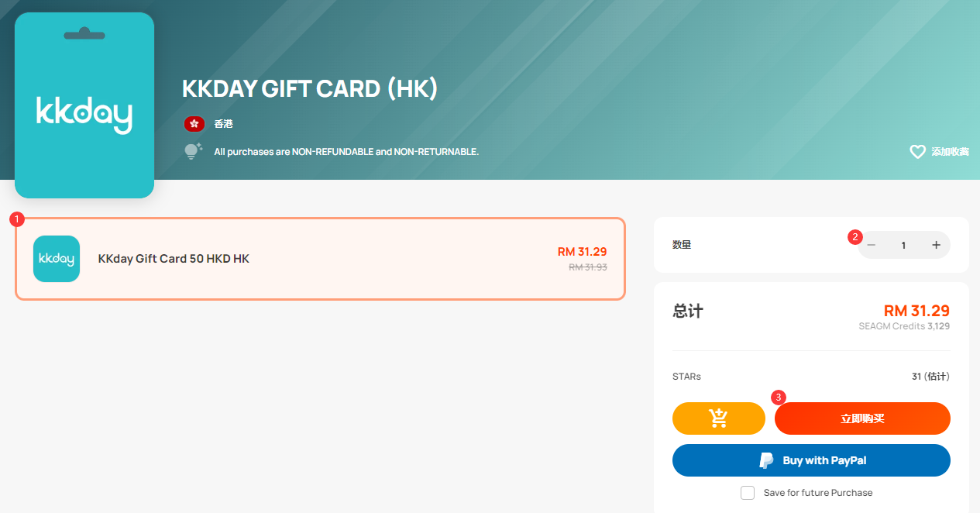Screen dimensions: 980x513
Task: Click the red step 3 badge
Action: pyautogui.click(x=779, y=397)
